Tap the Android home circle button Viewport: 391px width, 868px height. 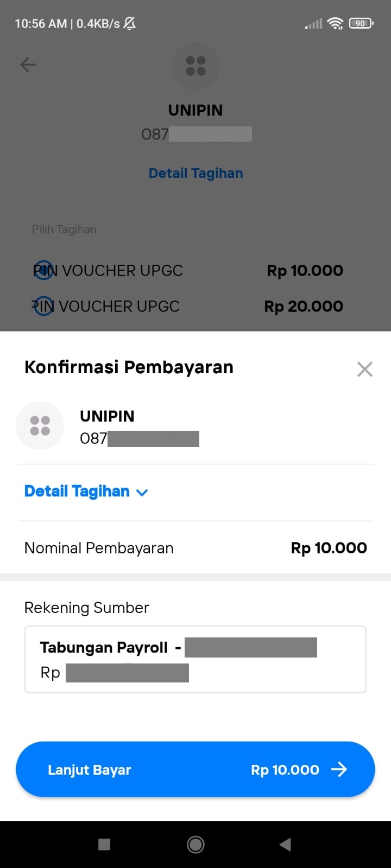click(x=195, y=844)
